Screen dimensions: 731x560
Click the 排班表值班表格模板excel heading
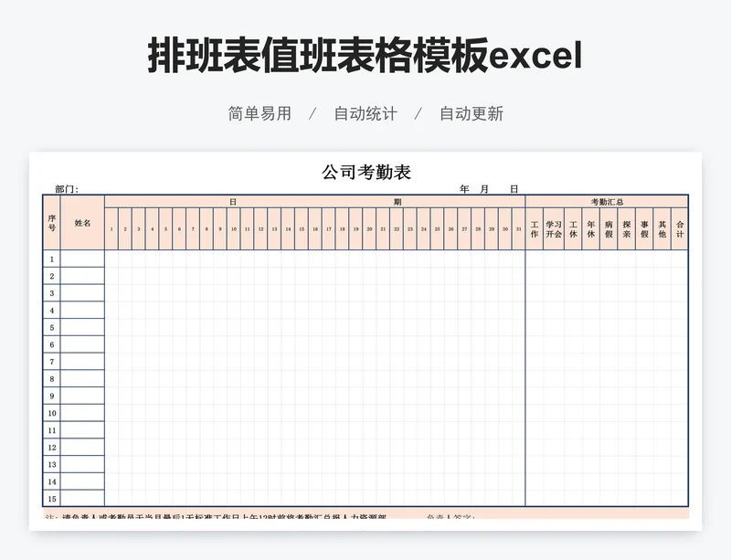[x=365, y=56]
